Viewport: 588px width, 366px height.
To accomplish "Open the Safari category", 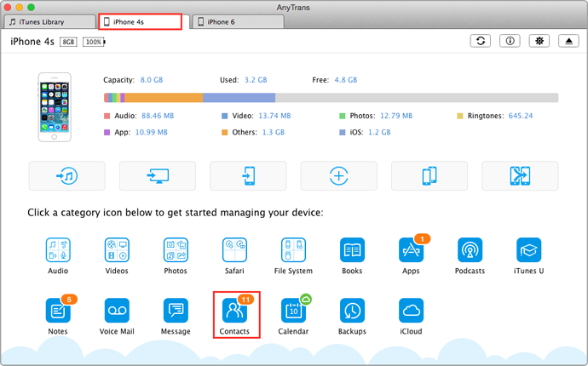I will click(x=234, y=250).
